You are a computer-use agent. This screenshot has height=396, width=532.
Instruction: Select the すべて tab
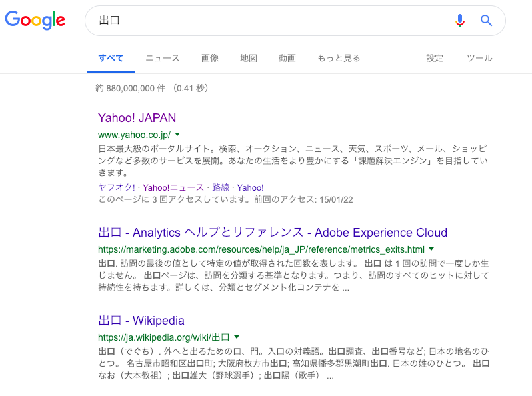point(111,58)
